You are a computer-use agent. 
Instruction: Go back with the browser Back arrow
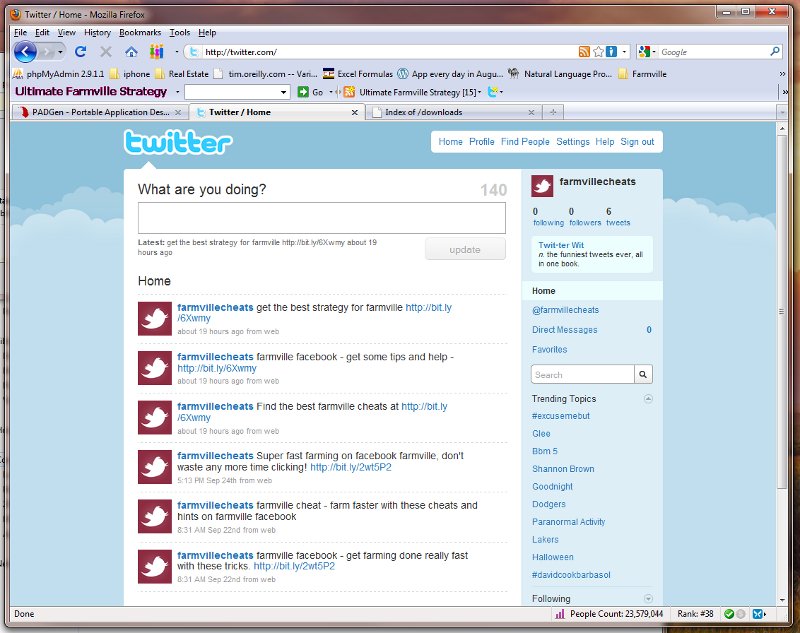pos(26,52)
